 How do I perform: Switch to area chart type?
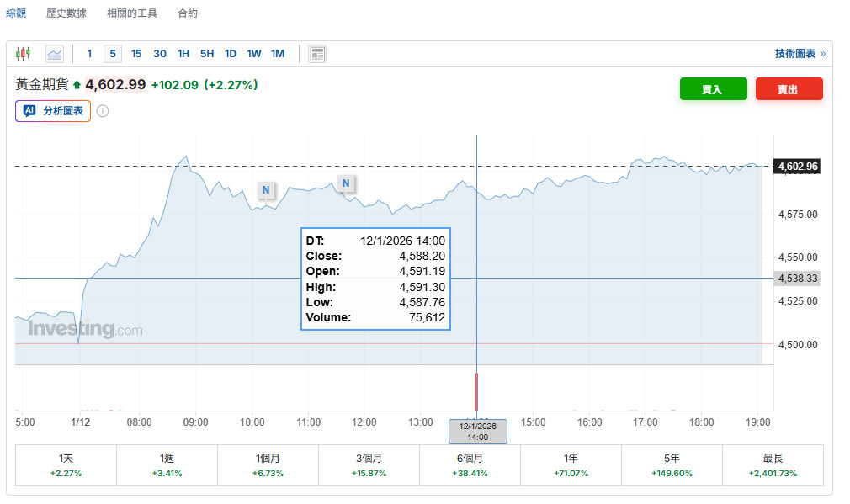point(55,54)
